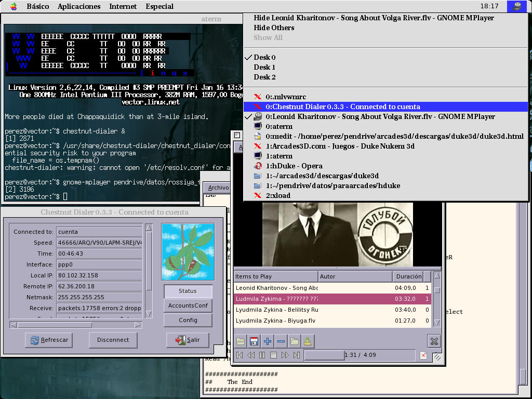532x399 pixels.
Task: Click film reel icon beside Leonid Kharitonov entry
Action: [x=258, y=116]
